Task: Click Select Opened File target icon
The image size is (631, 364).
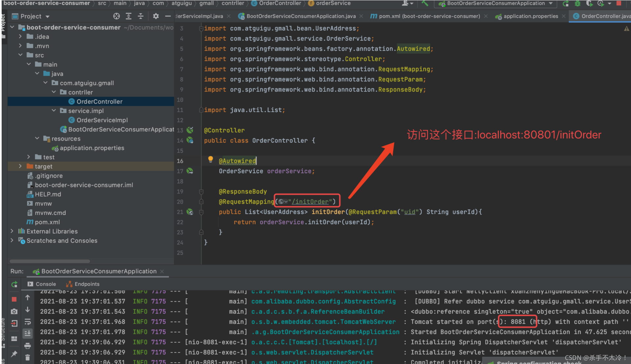Action: pos(116,16)
